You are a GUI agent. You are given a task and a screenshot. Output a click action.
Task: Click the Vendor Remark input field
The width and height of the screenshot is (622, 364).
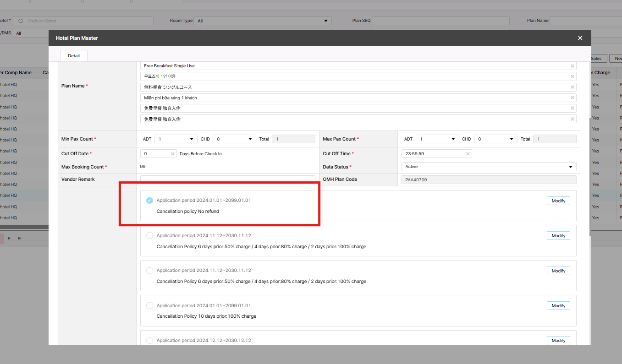point(227,179)
